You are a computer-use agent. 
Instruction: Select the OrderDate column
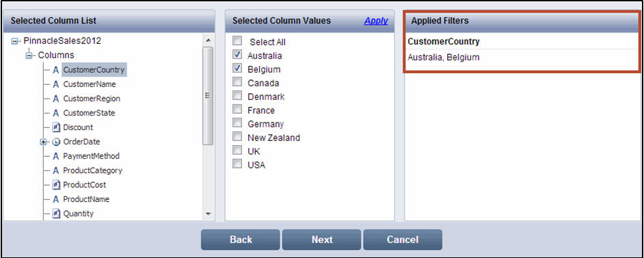[x=81, y=142]
